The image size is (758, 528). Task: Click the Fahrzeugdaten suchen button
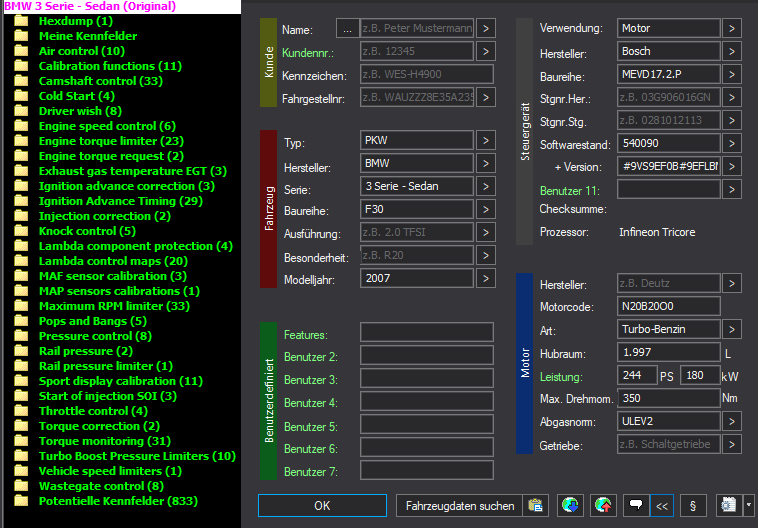459,506
